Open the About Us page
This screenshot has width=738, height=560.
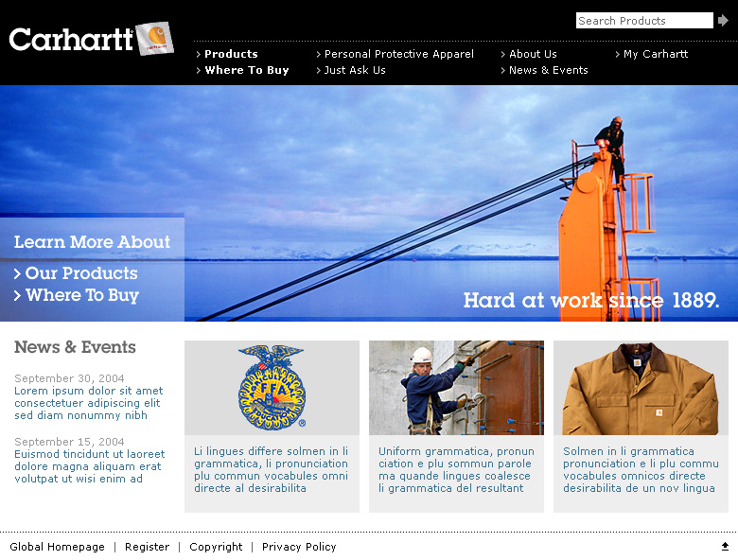click(533, 54)
